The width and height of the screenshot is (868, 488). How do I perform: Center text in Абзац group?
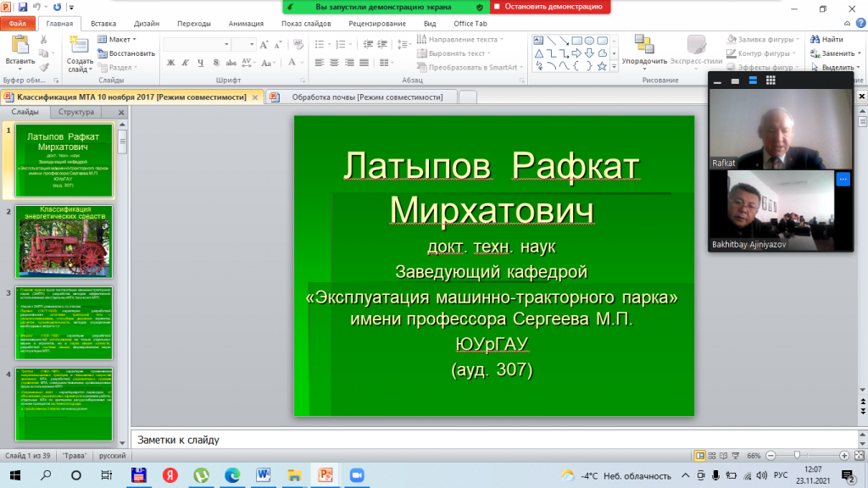pyautogui.click(x=334, y=63)
